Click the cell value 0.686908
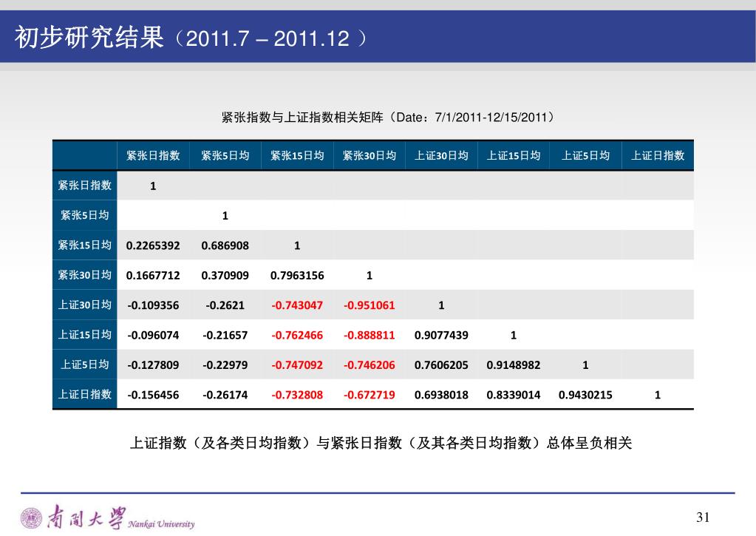This screenshot has width=756, height=536. click(x=225, y=245)
